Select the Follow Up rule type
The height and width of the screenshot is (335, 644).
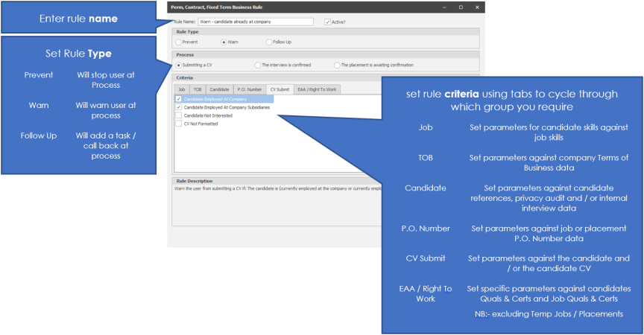click(268, 42)
